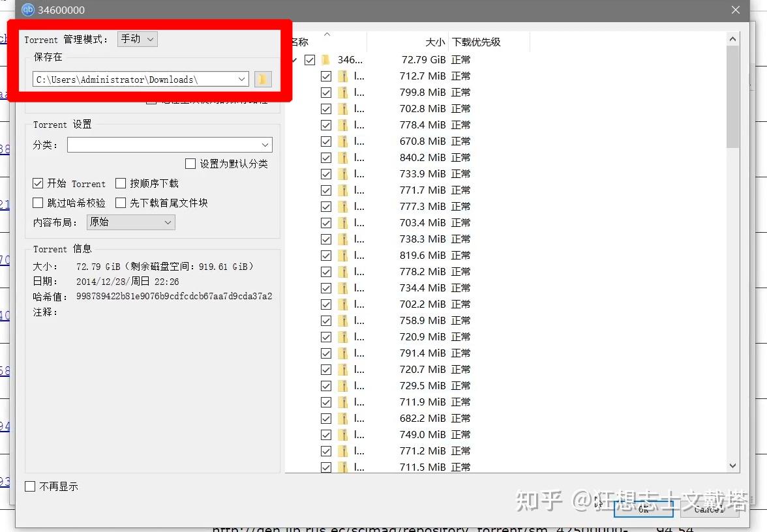This screenshot has width=767, height=532.
Task: Click the scrollbar down arrow
Action: pyautogui.click(x=732, y=466)
